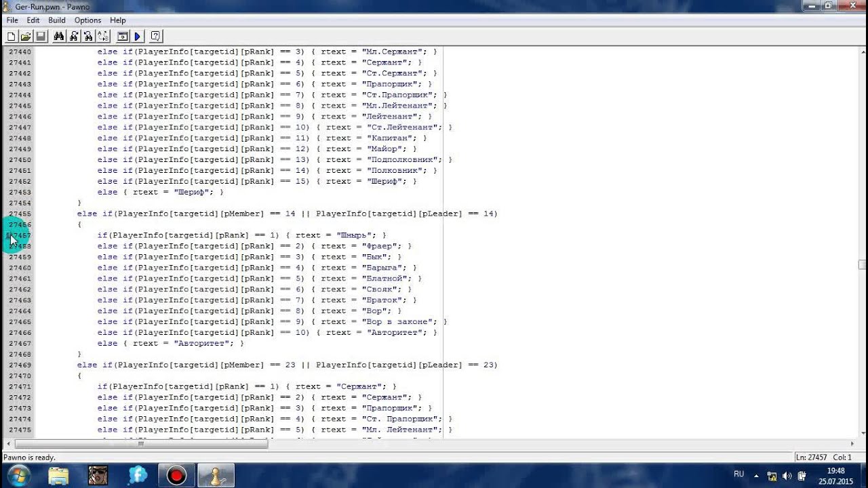Open Find with the binoculars icon
Viewport: 868px width, 488px height.
[59, 37]
